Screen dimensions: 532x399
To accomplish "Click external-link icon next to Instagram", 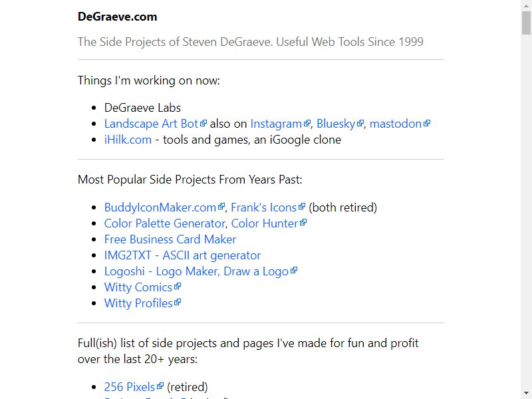I will click(x=307, y=123).
